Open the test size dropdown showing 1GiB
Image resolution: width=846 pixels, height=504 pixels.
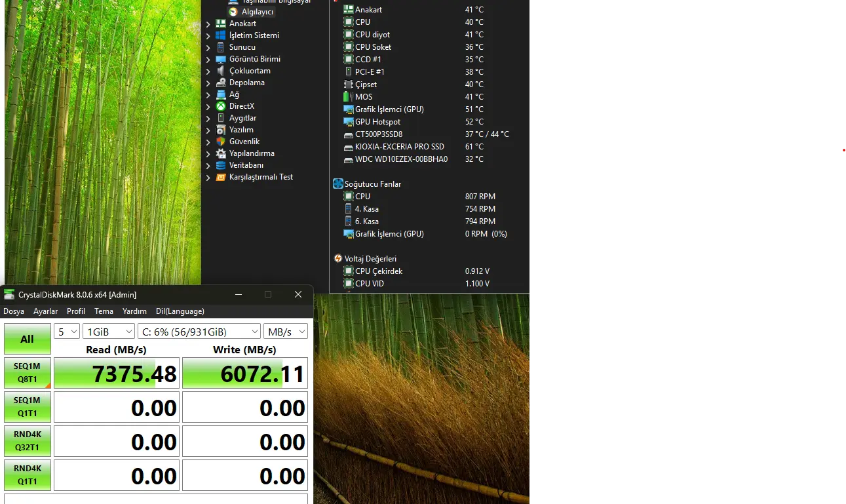tap(109, 332)
